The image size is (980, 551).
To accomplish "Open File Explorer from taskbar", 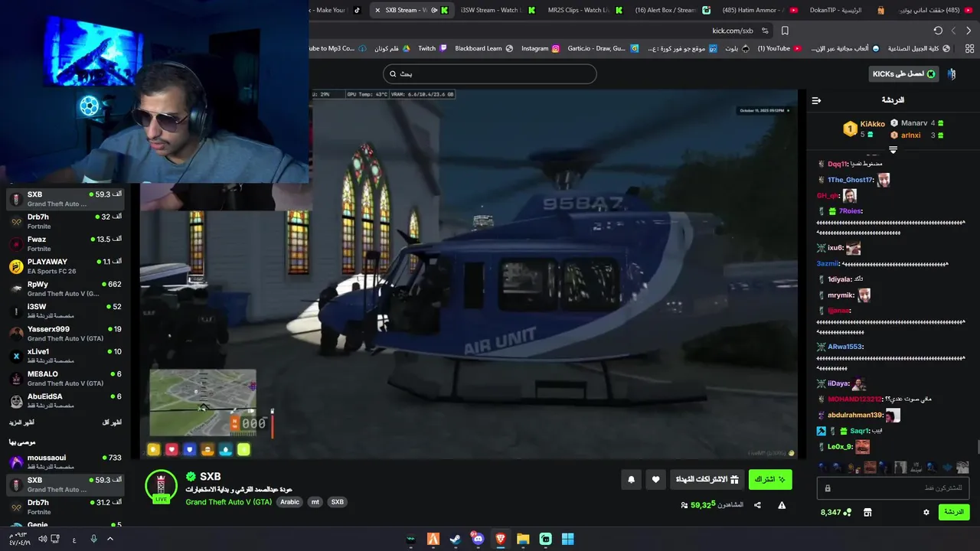I will pos(523,539).
